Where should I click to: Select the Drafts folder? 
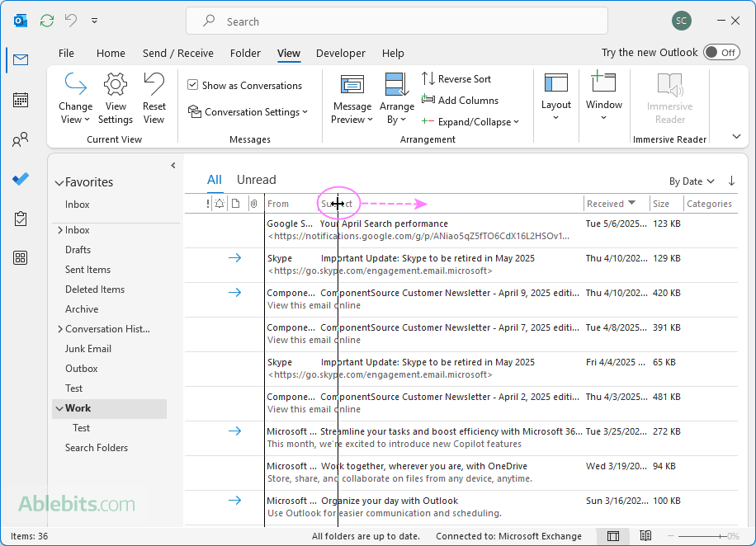(78, 250)
